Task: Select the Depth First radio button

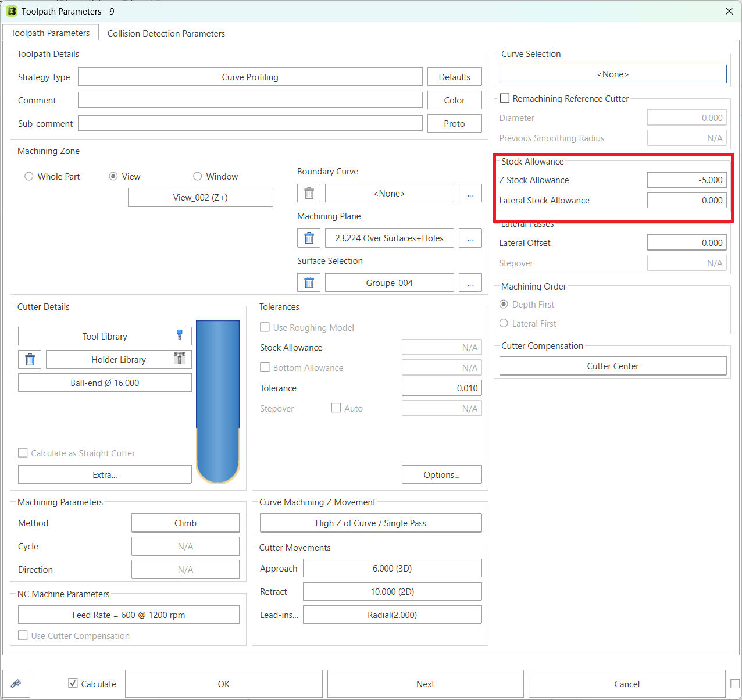Action: tap(504, 304)
